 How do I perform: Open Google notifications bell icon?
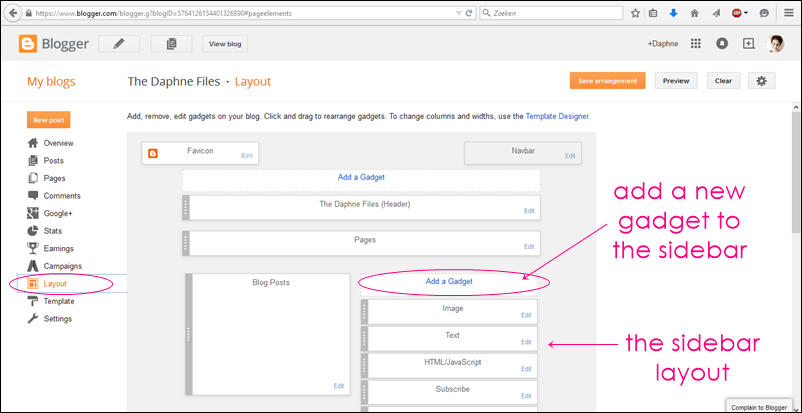[x=722, y=44]
